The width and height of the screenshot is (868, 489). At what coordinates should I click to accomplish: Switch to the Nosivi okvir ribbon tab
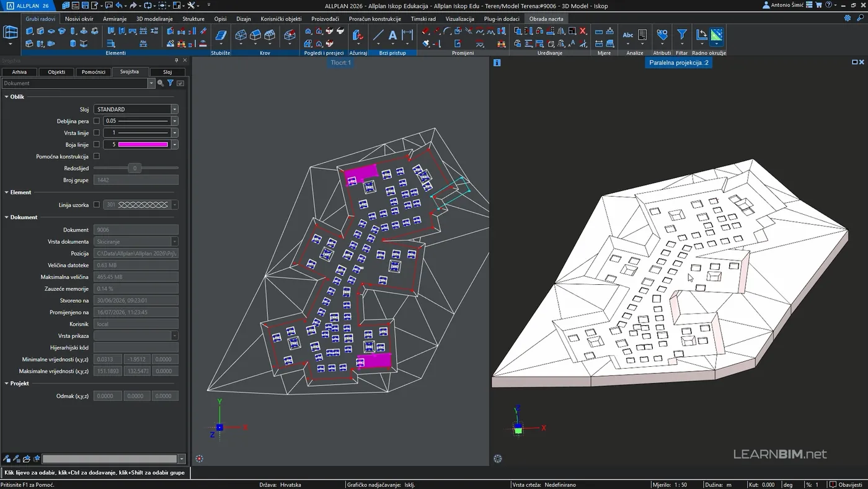[79, 19]
